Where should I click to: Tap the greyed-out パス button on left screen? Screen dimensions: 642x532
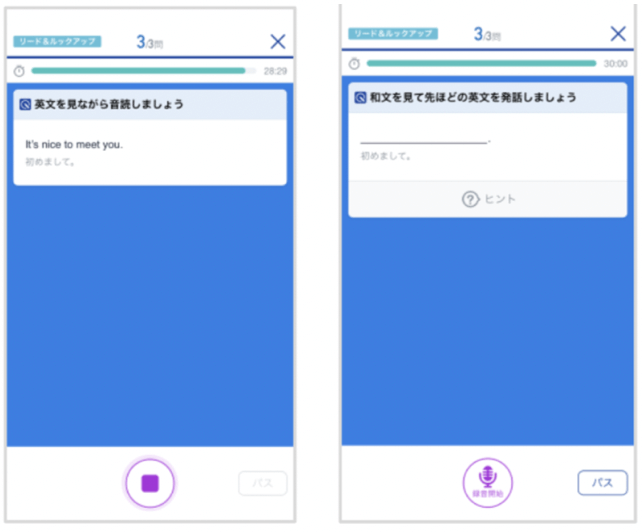tap(262, 483)
